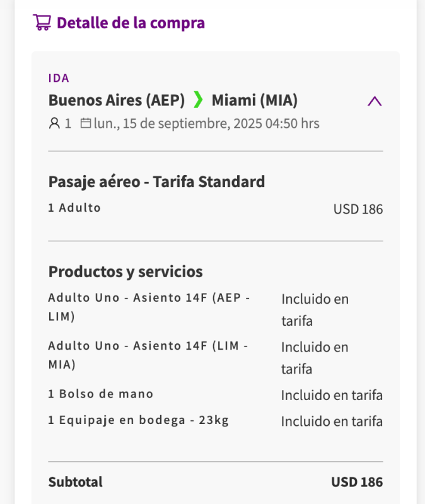The width and height of the screenshot is (425, 504).
Task: Click the IDA label
Action: pos(59,78)
